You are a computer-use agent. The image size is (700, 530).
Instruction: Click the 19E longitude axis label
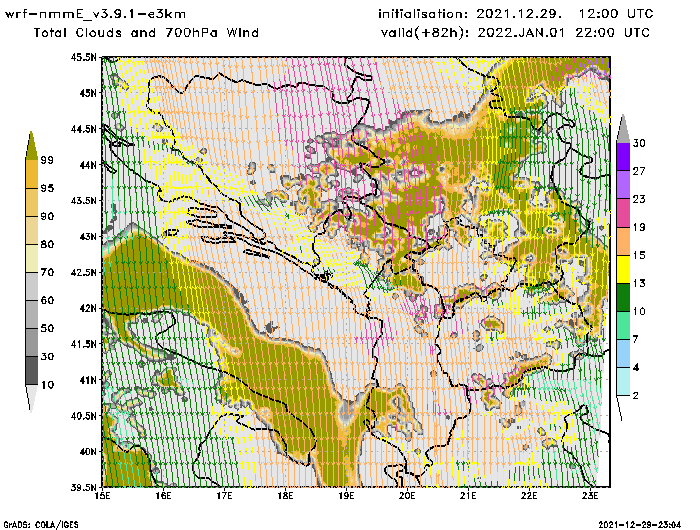coord(346,496)
